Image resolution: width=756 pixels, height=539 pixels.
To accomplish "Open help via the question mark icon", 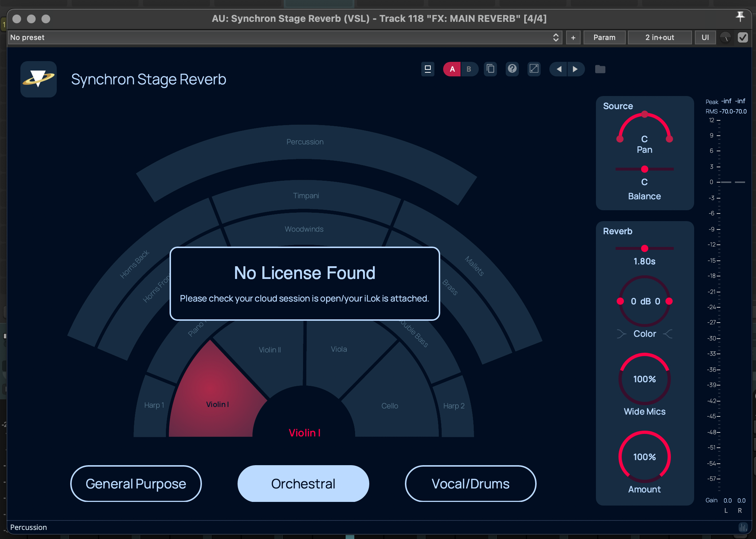I will click(x=512, y=69).
